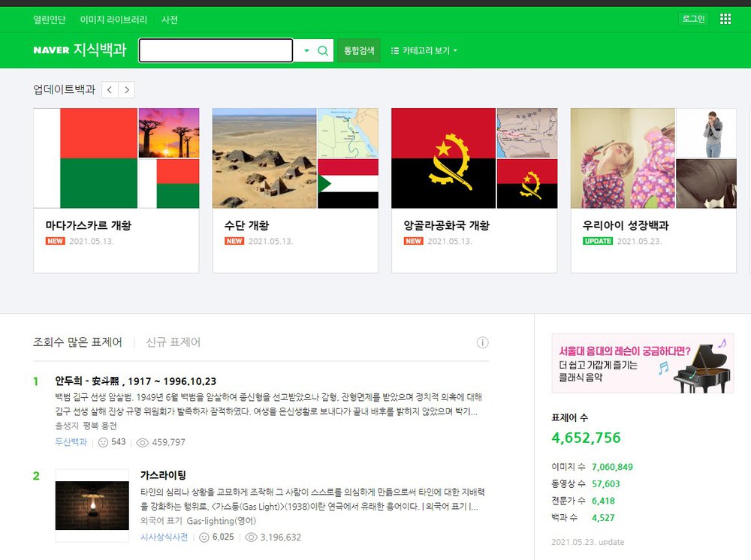
Task: Click the NAVER logo
Action: pyautogui.click(x=51, y=50)
